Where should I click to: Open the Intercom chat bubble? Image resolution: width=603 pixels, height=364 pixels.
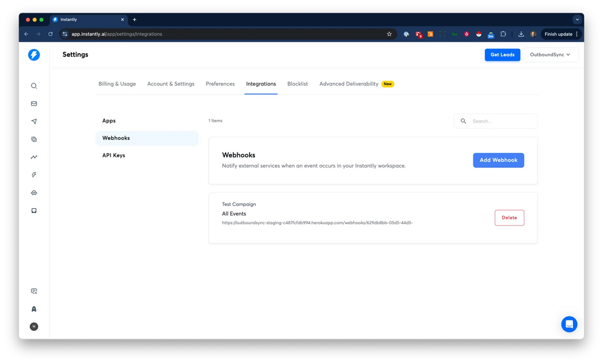pyautogui.click(x=569, y=324)
